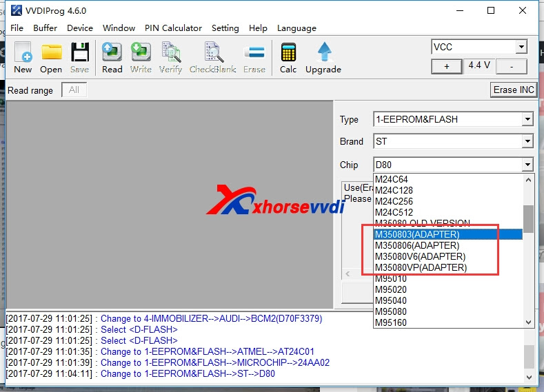Open the Device menu
Screen dimensions: 544x392
80,28
